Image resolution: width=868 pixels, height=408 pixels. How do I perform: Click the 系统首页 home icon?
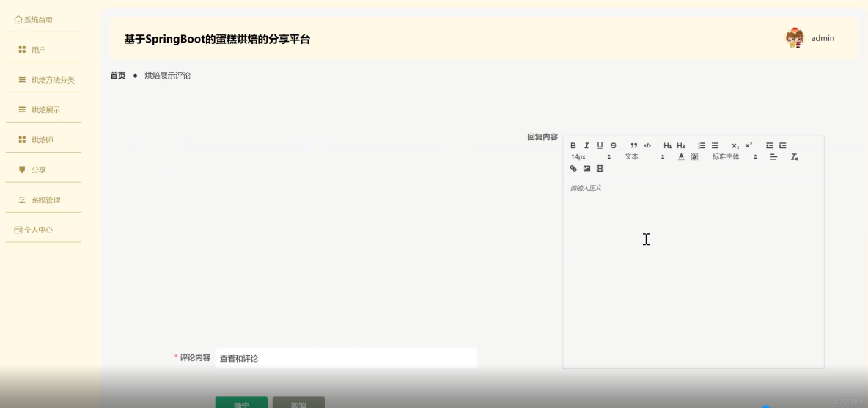coord(18,20)
